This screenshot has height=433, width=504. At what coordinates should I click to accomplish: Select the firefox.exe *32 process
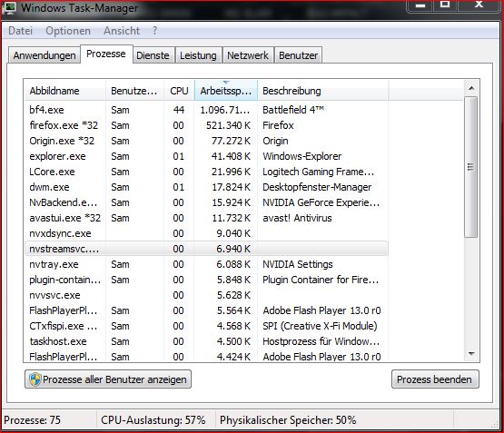click(206, 125)
